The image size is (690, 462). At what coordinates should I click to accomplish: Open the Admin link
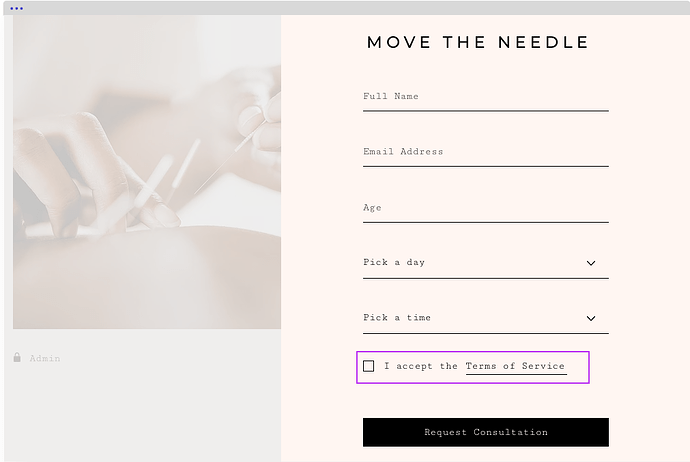click(x=45, y=358)
